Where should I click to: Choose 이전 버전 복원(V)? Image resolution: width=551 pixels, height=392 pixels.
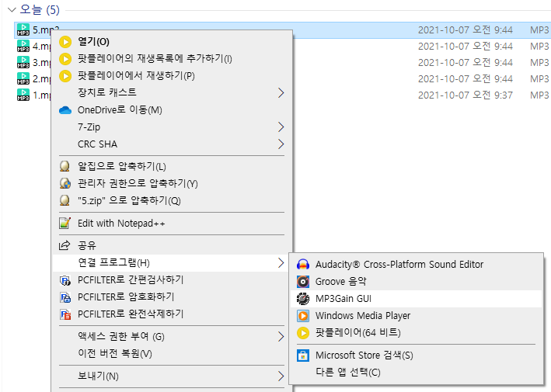tap(173, 354)
